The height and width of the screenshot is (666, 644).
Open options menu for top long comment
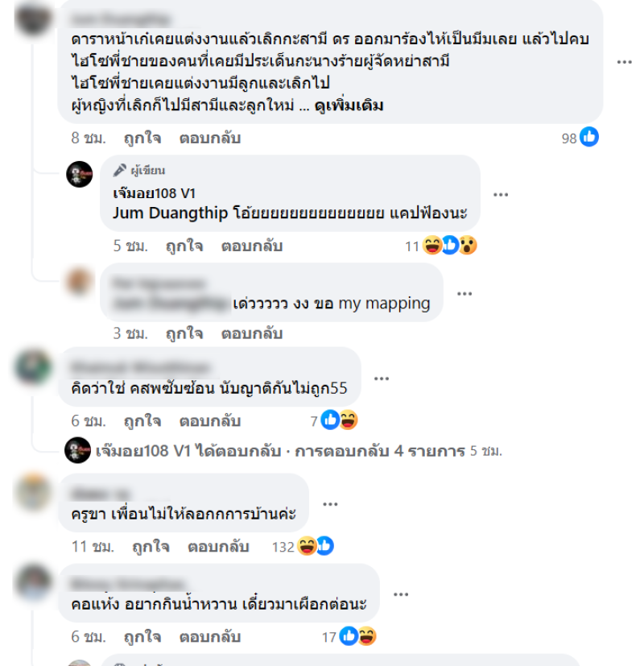coord(624,62)
